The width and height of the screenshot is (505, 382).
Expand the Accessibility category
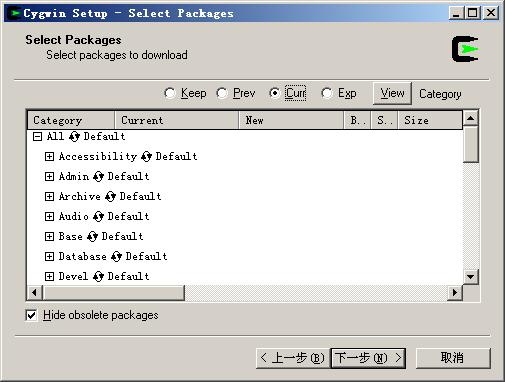[x=49, y=156]
